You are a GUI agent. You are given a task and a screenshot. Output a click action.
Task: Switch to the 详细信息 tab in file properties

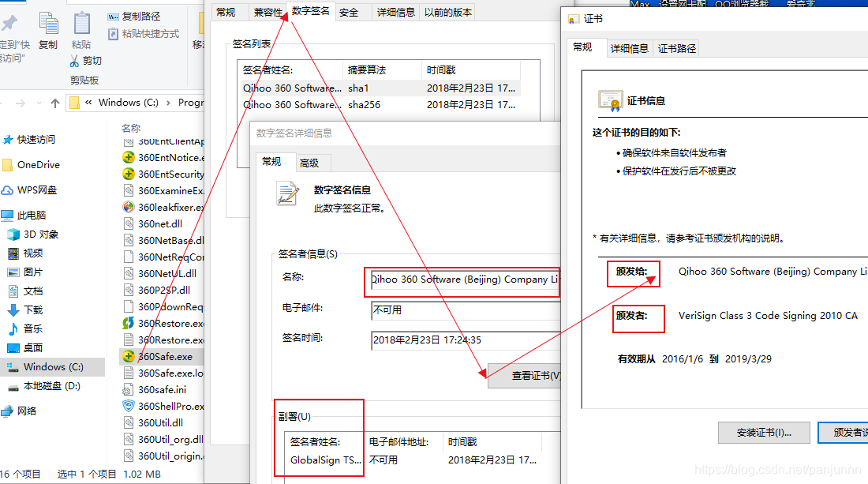pos(396,12)
